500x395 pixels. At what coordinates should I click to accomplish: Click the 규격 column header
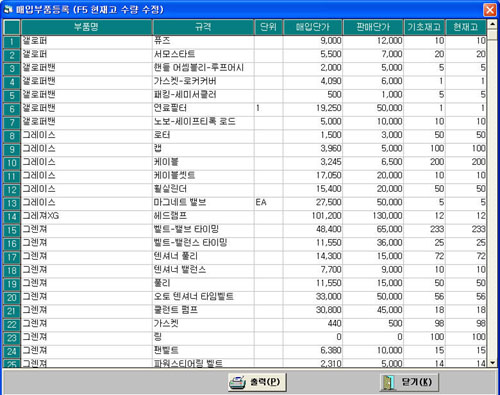click(203, 27)
